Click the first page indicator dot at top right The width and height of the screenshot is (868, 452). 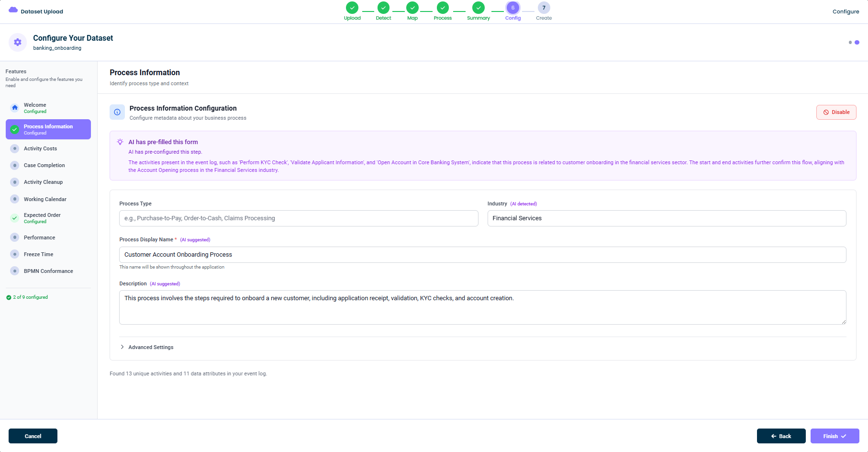[x=850, y=43]
